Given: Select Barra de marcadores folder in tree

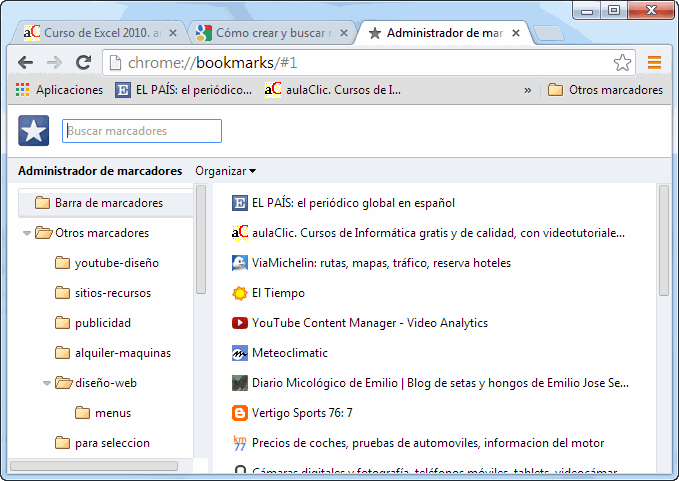Looking at the screenshot, I should tap(106, 203).
